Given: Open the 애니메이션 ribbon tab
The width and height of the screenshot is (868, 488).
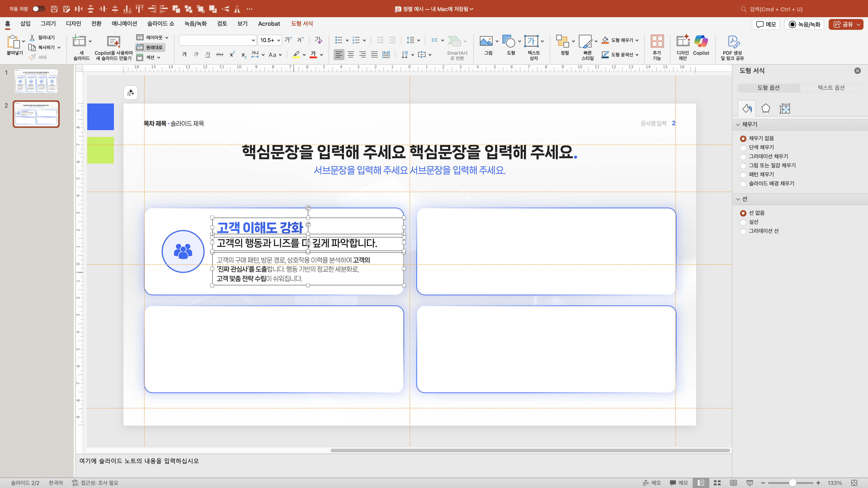Looking at the screenshot, I should click(124, 23).
